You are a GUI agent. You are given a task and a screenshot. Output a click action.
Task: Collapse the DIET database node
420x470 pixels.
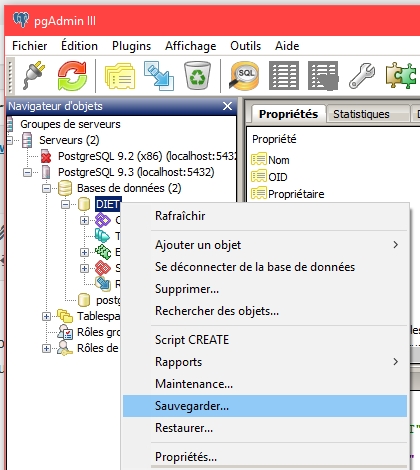pyautogui.click(x=65, y=204)
